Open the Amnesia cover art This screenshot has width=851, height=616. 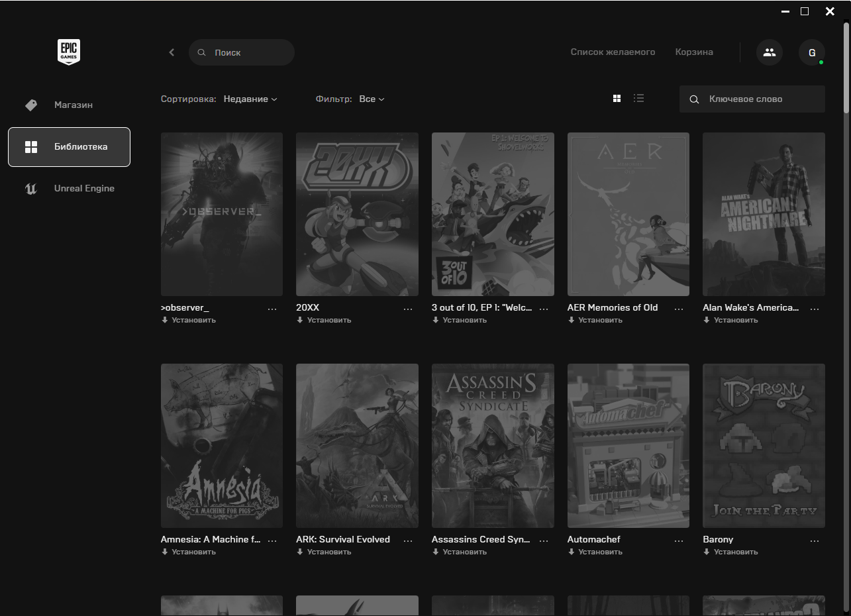click(222, 446)
